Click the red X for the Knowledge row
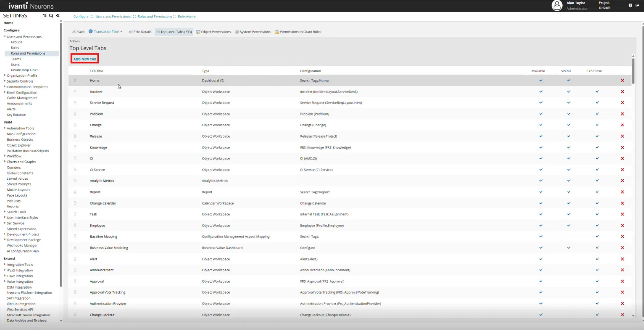 [622, 148]
